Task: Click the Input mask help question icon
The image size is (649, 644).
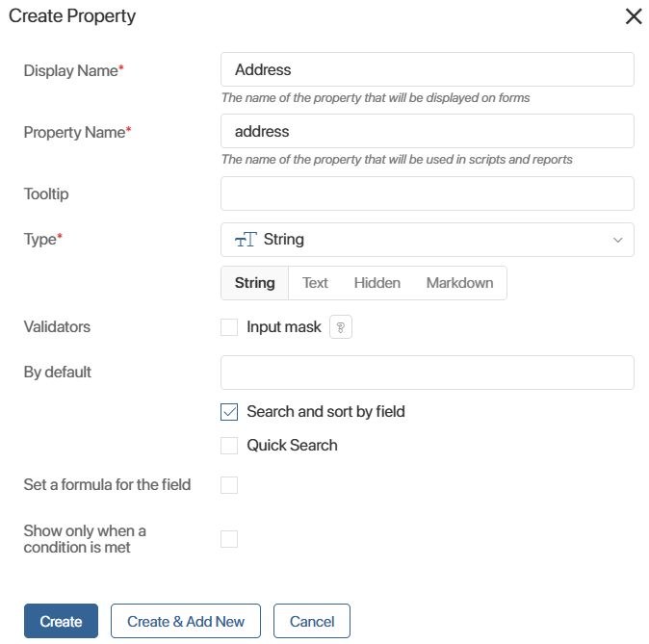Action: 341,327
